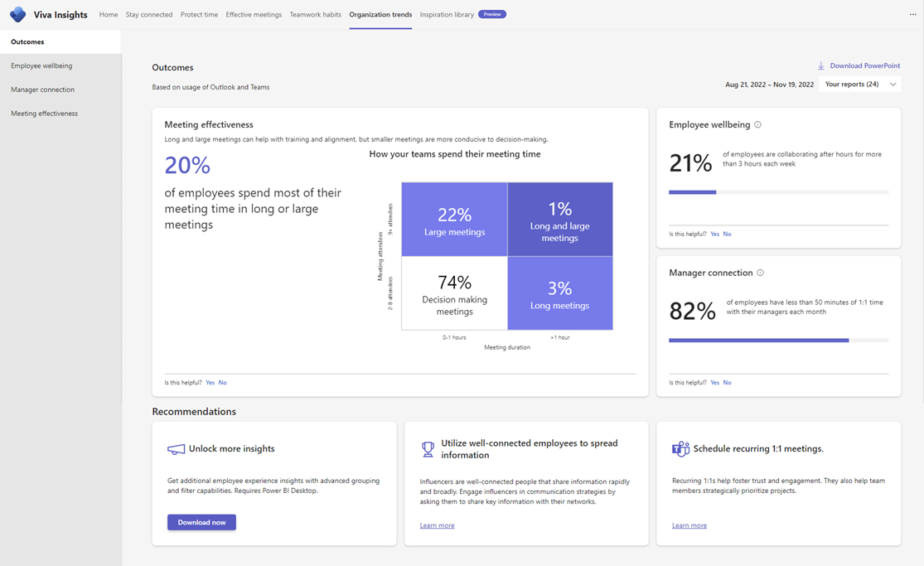The image size is (924, 566).
Task: Click the 3% Long meetings quadrant
Action: click(x=560, y=293)
